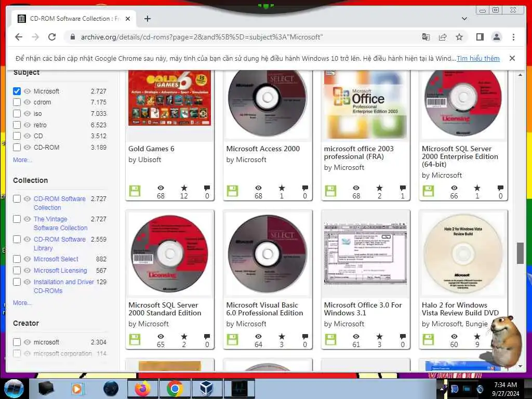Open a new browser tab
This screenshot has height=399, width=532.
point(147,19)
